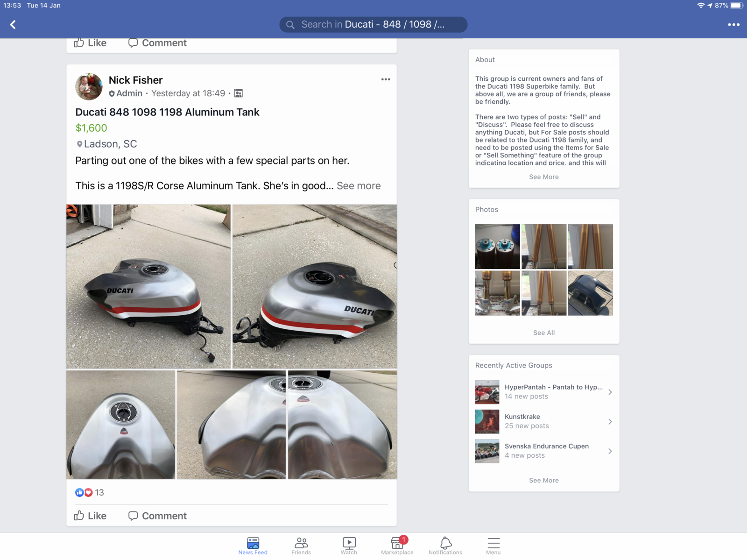Tap the Wi-Fi status icon
This screenshot has height=560, width=747.
(701, 6)
